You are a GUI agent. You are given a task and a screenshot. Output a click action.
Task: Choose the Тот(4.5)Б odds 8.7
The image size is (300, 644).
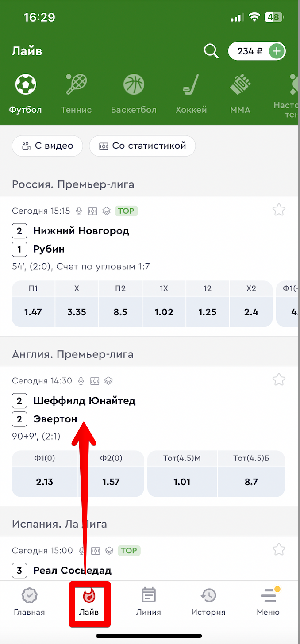(x=251, y=482)
